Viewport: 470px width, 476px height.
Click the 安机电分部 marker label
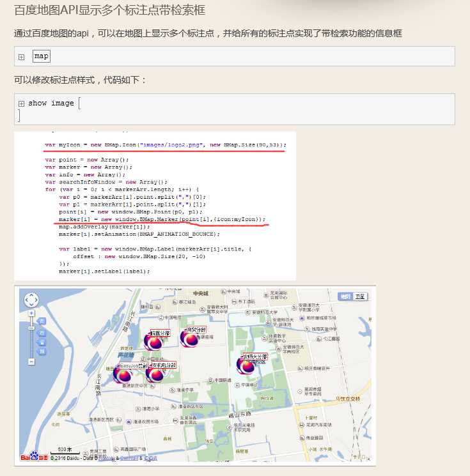coord(164,365)
